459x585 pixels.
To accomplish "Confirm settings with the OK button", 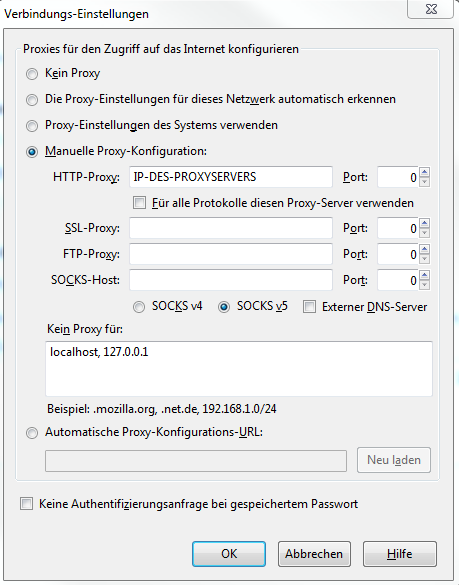I will click(x=229, y=554).
